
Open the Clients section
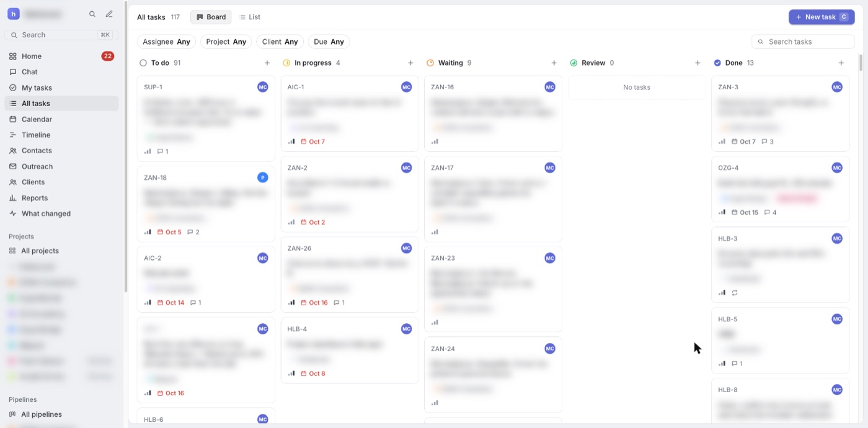pyautogui.click(x=61, y=182)
